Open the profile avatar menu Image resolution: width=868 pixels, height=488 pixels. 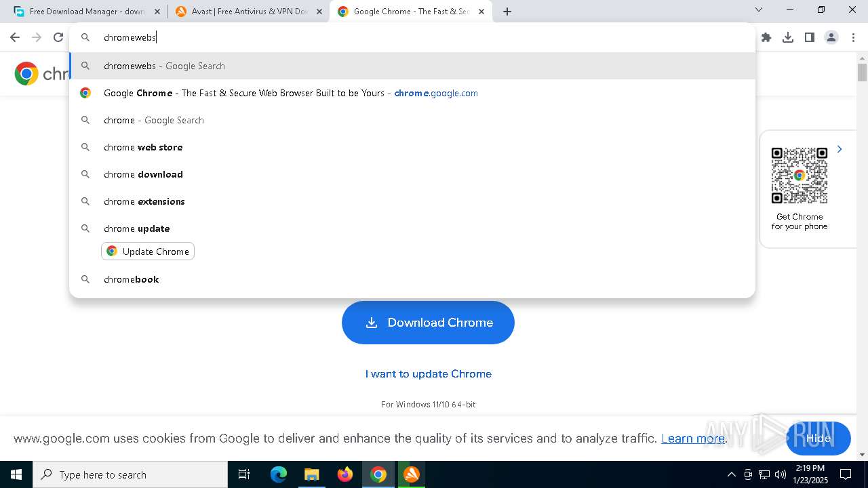(x=831, y=38)
